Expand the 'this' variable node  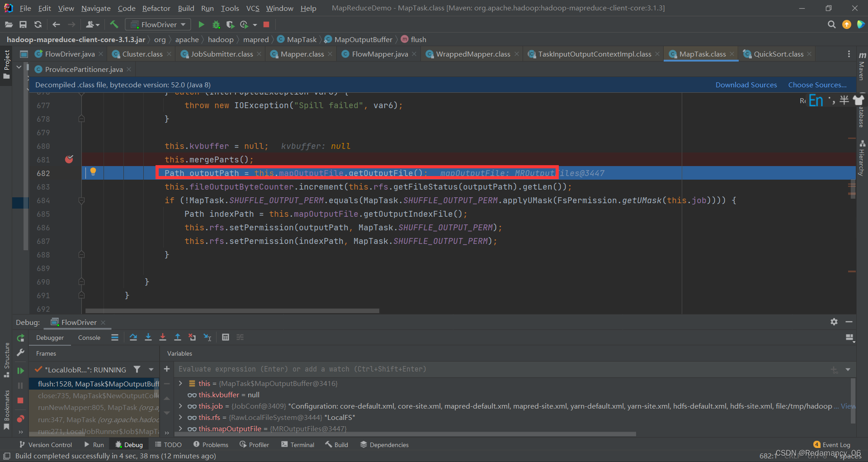click(180, 383)
